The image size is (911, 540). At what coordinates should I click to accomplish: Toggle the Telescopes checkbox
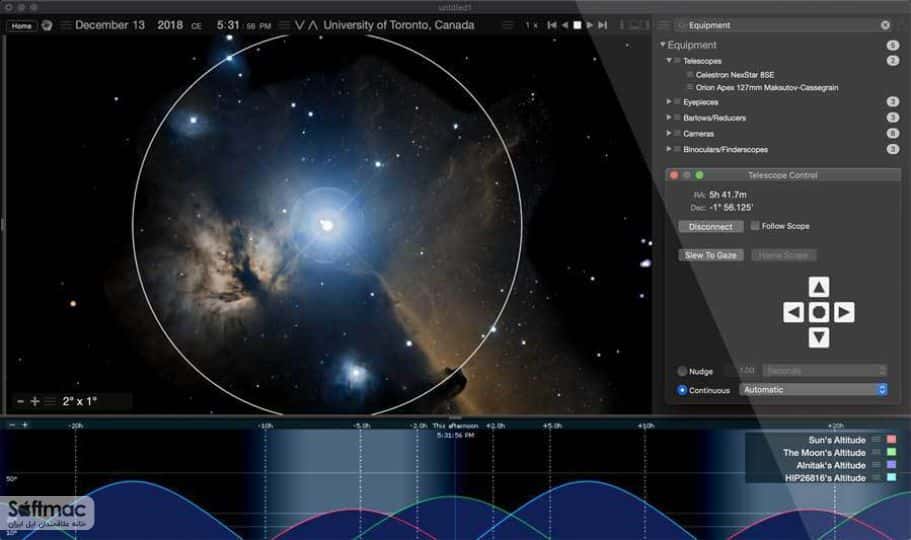677,60
